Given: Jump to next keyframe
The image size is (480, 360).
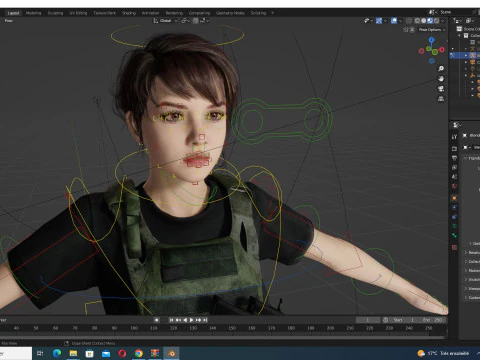Looking at the screenshot, I should 198,320.
